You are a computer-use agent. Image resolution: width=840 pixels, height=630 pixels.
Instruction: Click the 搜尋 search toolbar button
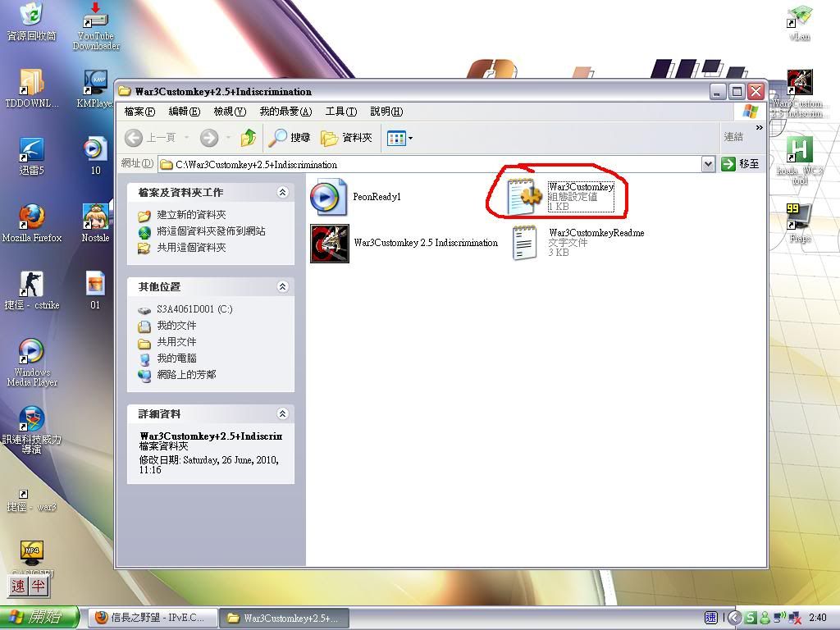click(x=290, y=138)
